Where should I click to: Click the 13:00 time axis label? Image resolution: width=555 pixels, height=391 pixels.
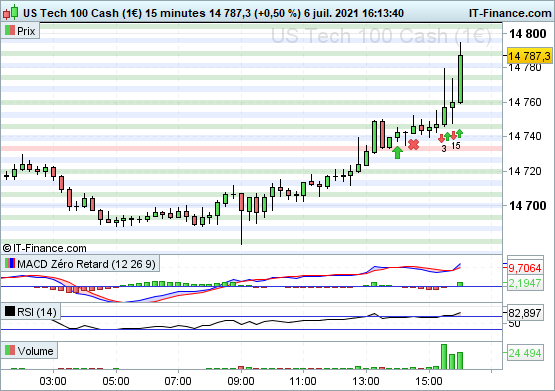coord(366,381)
